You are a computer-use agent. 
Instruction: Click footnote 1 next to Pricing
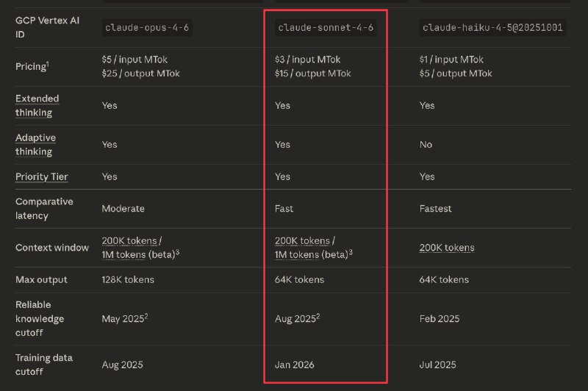(48, 63)
